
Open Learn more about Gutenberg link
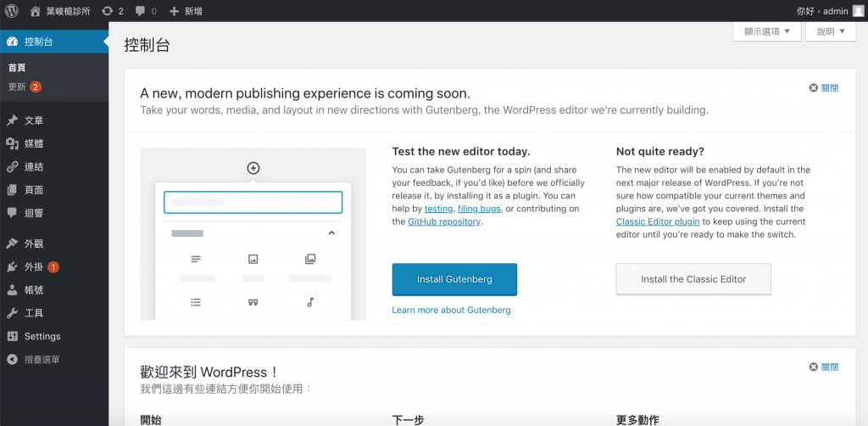click(x=451, y=311)
